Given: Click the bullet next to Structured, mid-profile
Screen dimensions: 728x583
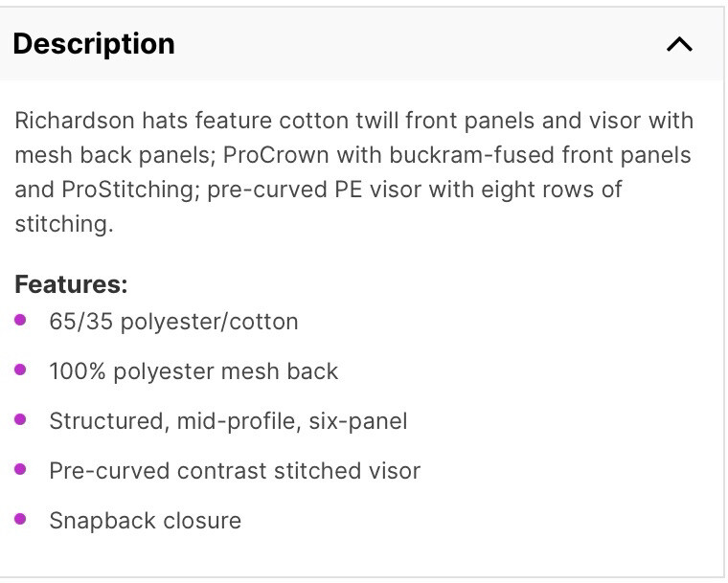Looking at the screenshot, I should tap(21, 419).
